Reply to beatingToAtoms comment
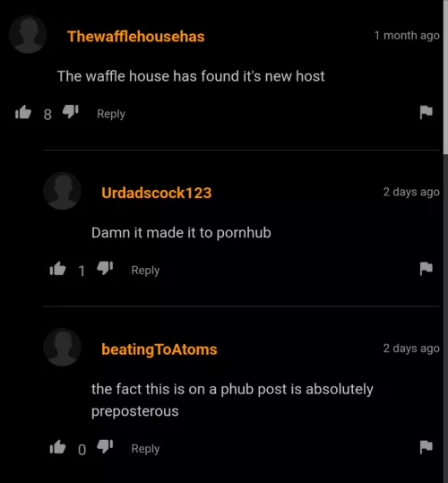Viewport: 448px width, 483px height. click(145, 449)
